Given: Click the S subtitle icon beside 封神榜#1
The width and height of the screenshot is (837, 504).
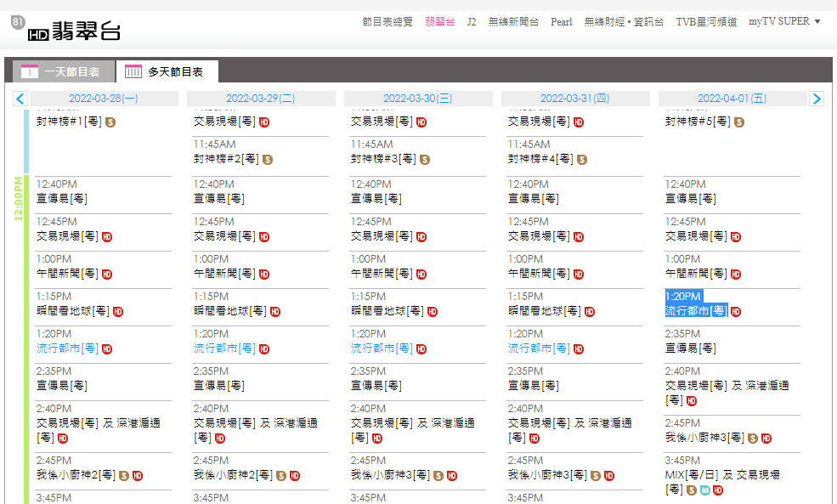Looking at the screenshot, I should coord(110,122).
